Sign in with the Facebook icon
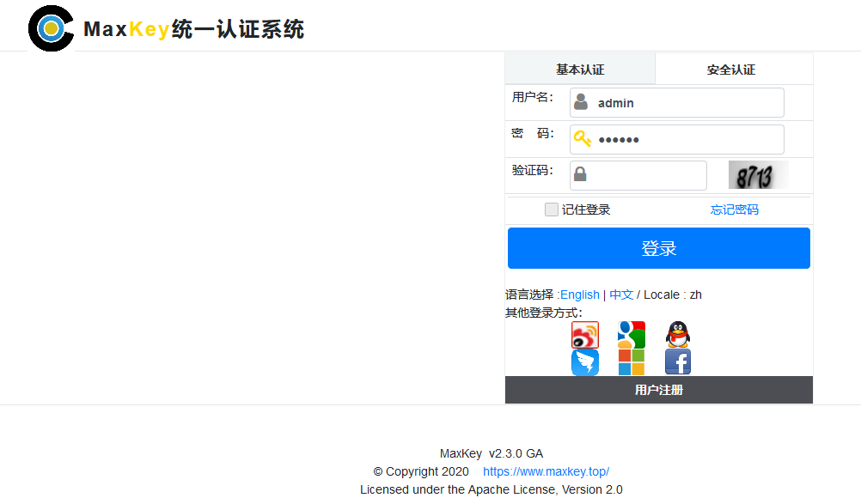The height and width of the screenshot is (504, 861). coord(676,361)
